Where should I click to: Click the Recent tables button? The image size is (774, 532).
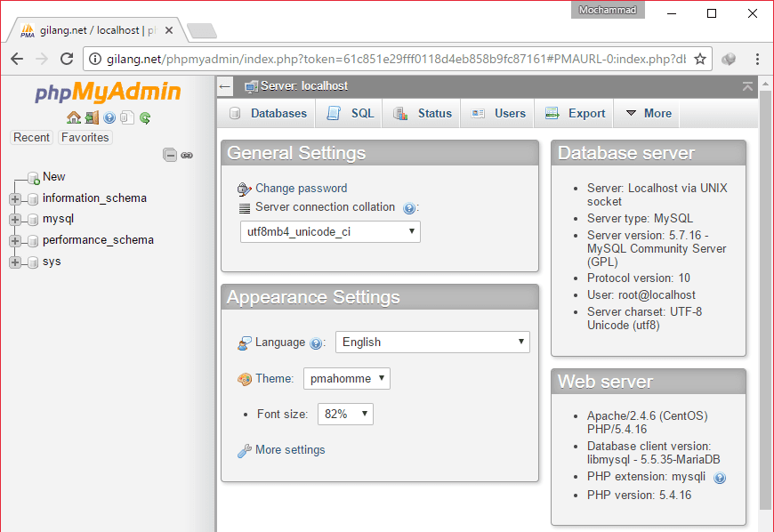(32, 137)
